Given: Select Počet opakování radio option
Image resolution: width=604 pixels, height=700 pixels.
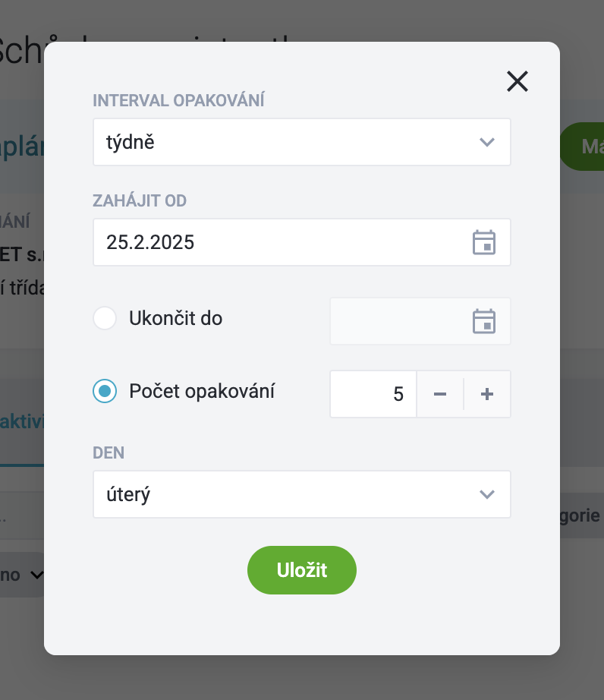Looking at the screenshot, I should [x=105, y=391].
